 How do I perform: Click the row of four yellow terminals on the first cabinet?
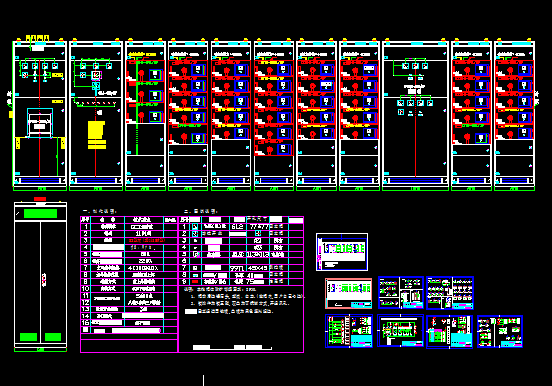pyautogui.click(x=37, y=38)
